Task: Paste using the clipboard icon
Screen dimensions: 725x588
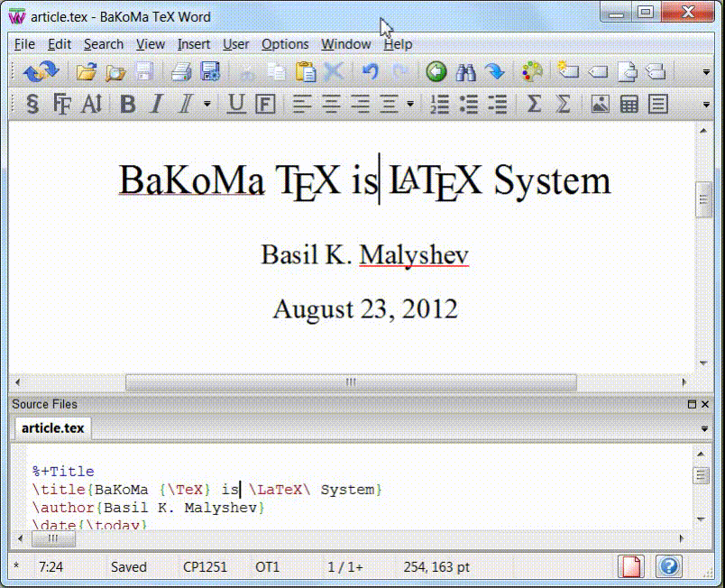Action: 306,71
